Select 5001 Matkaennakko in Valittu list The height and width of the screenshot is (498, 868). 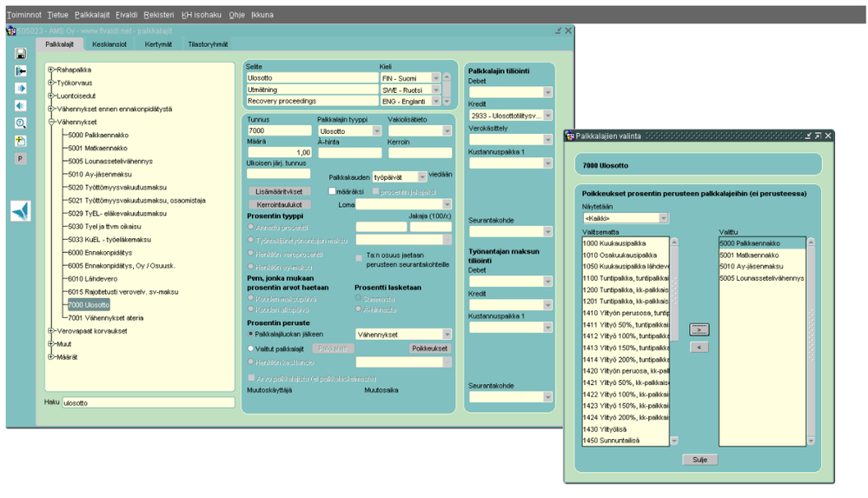pos(762,255)
